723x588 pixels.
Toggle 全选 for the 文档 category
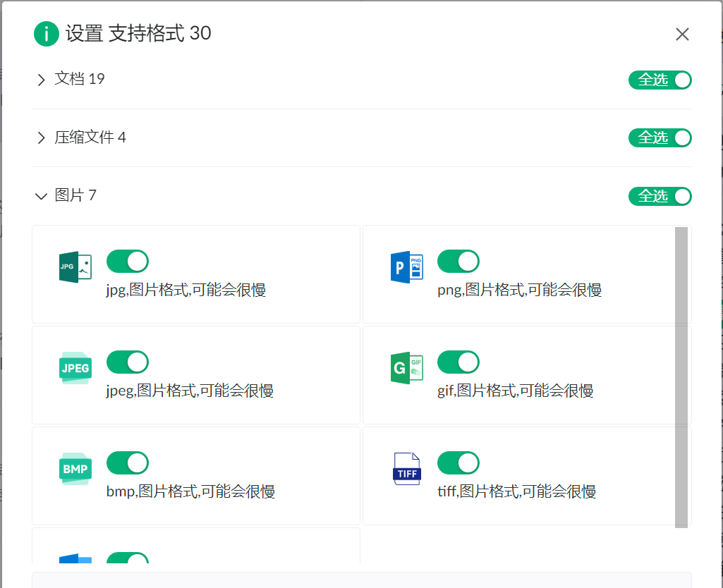[x=660, y=80]
